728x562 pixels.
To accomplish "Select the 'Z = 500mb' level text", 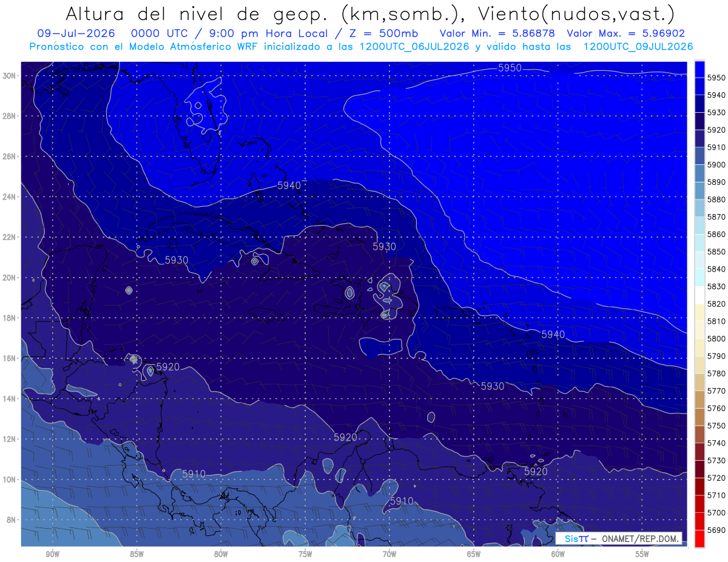I will (x=383, y=33).
